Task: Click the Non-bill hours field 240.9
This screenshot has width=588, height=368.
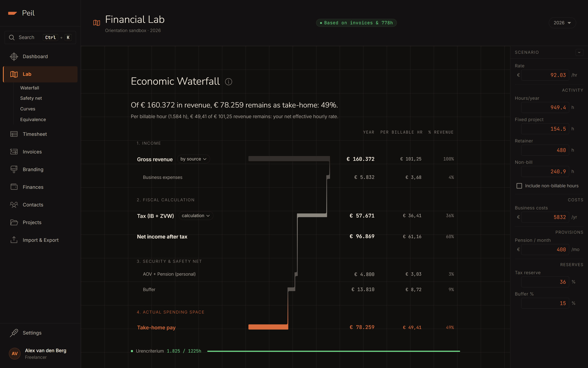Action: point(545,172)
